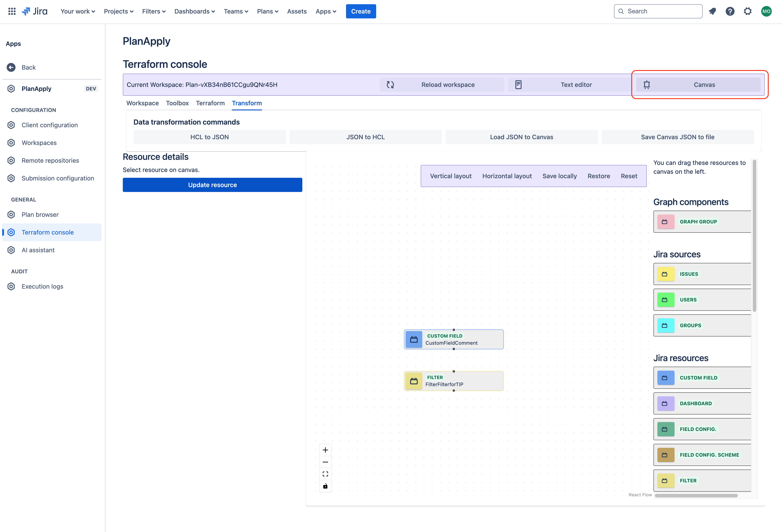This screenshot has height=532, width=782.
Task: Click the canvas zoom in plus icon
Action: pos(325,450)
